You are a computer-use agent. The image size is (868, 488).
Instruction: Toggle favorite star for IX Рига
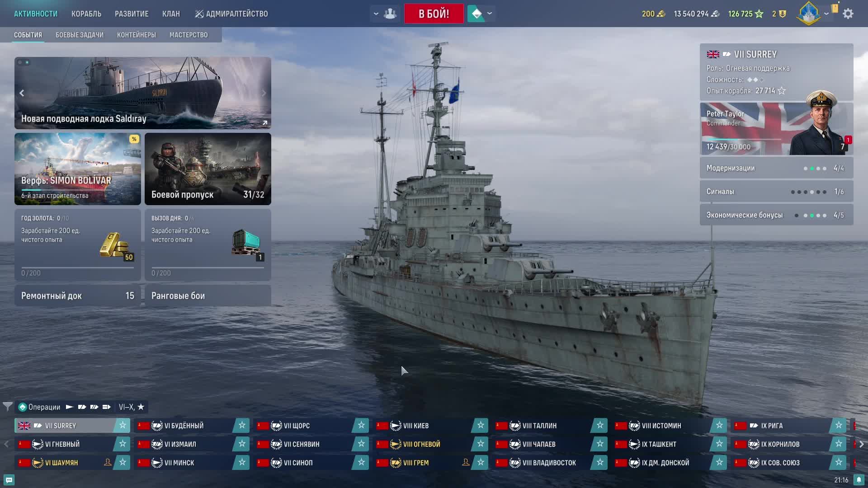tap(839, 425)
